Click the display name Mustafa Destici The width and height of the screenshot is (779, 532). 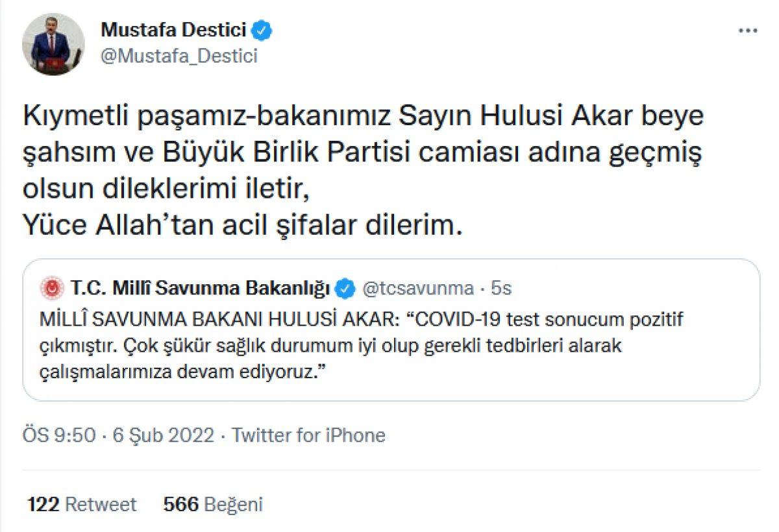click(x=174, y=29)
